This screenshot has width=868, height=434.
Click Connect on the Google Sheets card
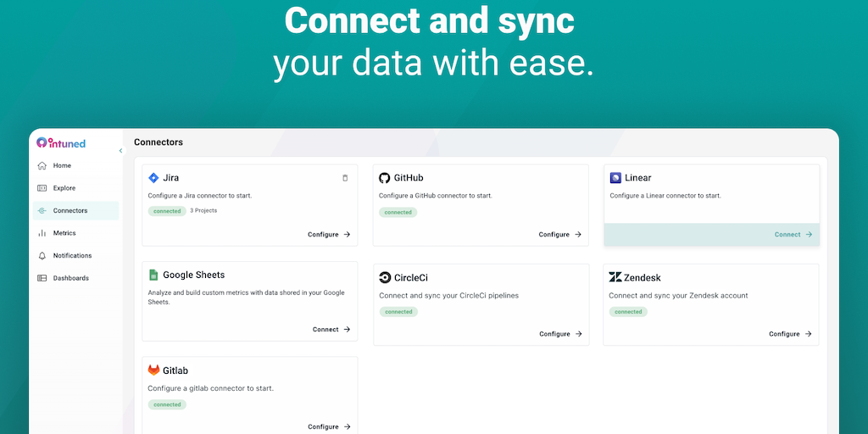(325, 330)
